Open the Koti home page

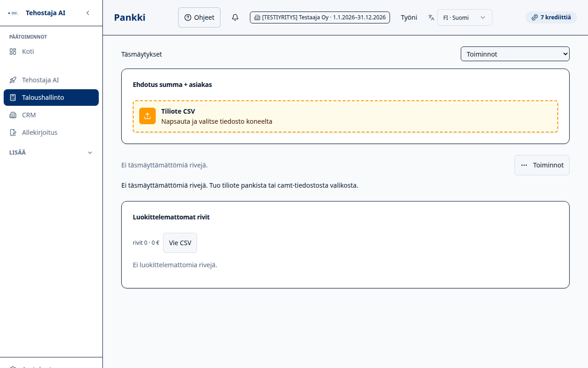(51, 52)
